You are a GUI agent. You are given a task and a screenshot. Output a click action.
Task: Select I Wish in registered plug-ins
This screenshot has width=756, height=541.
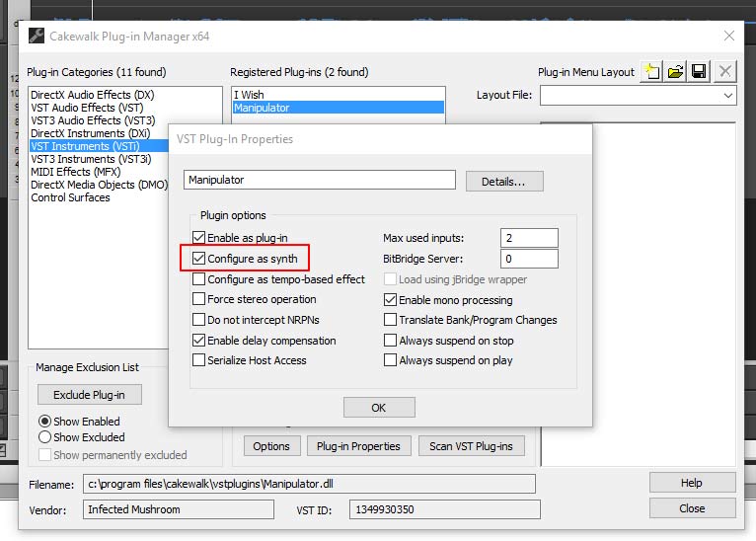click(249, 94)
